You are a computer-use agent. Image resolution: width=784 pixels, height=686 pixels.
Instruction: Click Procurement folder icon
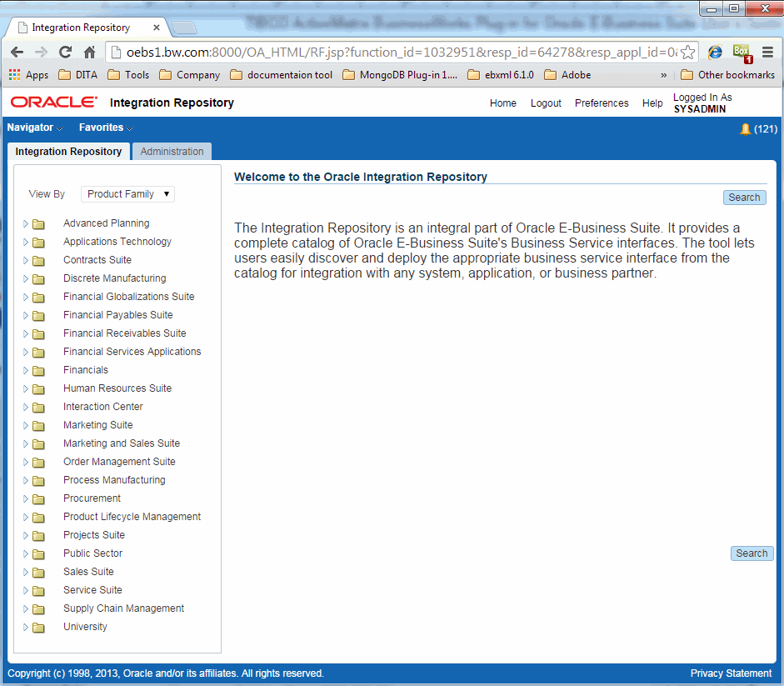(x=38, y=499)
